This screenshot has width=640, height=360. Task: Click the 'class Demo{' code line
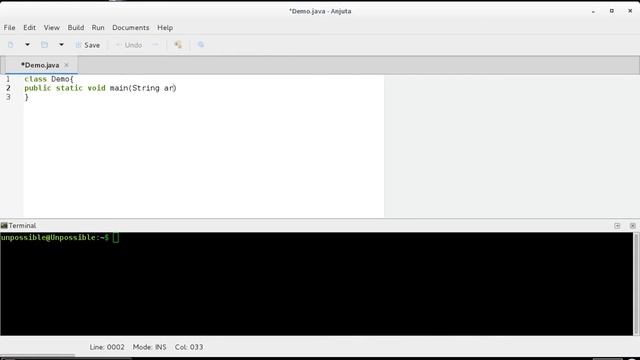49,79
